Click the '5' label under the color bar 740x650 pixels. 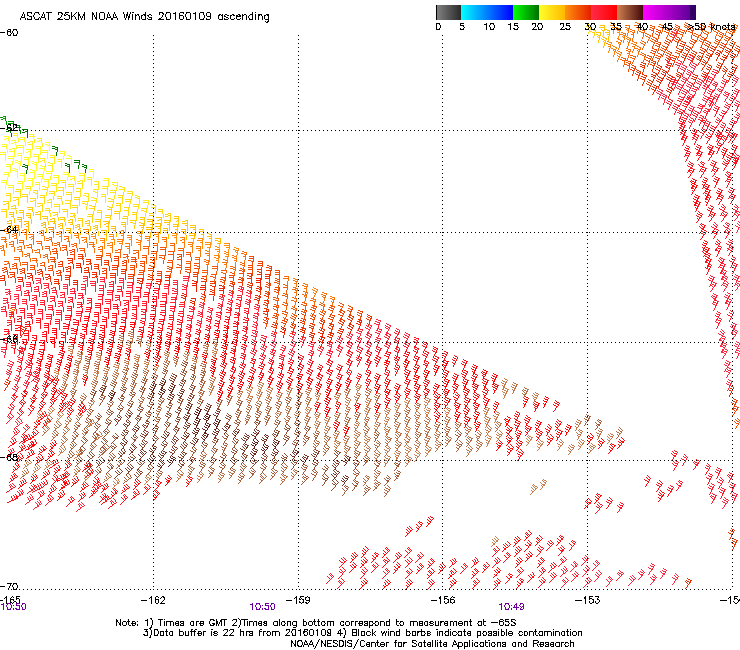coord(462,27)
